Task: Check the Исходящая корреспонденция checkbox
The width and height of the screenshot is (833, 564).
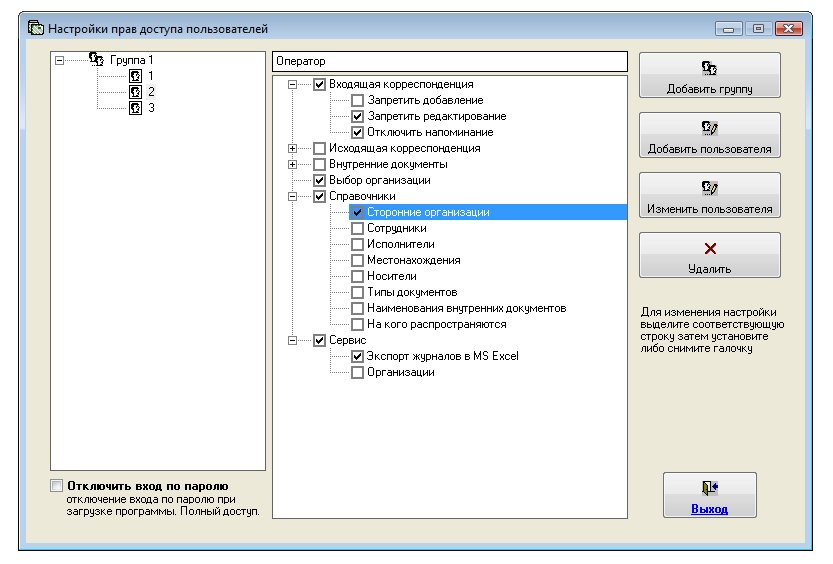Action: pos(319,148)
